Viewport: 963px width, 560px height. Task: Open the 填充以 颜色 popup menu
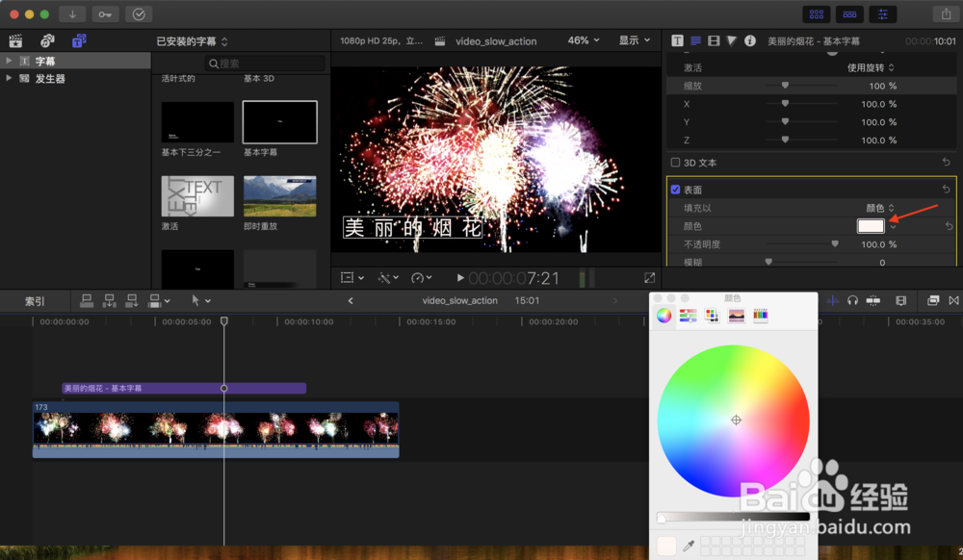point(880,208)
